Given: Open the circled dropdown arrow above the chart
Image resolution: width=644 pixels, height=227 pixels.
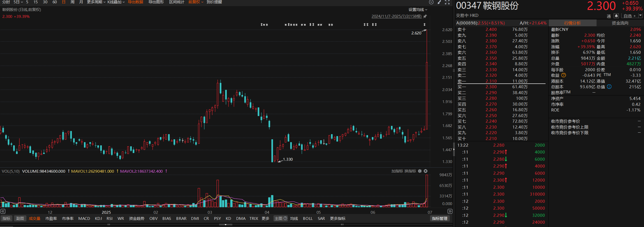Looking at the screenshot, I should [x=431, y=2].
